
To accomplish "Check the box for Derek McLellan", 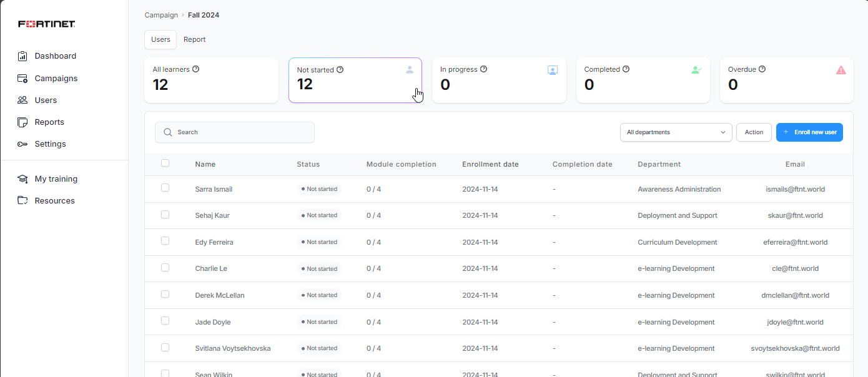I will click(x=165, y=294).
